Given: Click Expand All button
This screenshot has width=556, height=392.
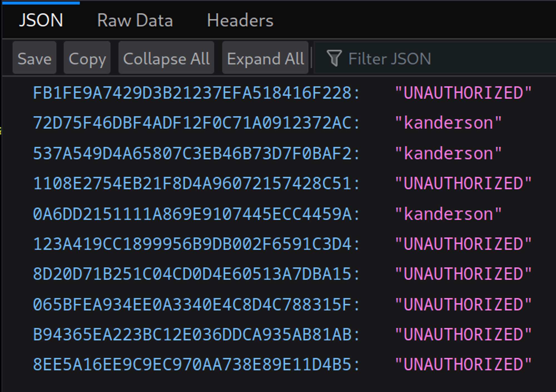Looking at the screenshot, I should tap(265, 59).
